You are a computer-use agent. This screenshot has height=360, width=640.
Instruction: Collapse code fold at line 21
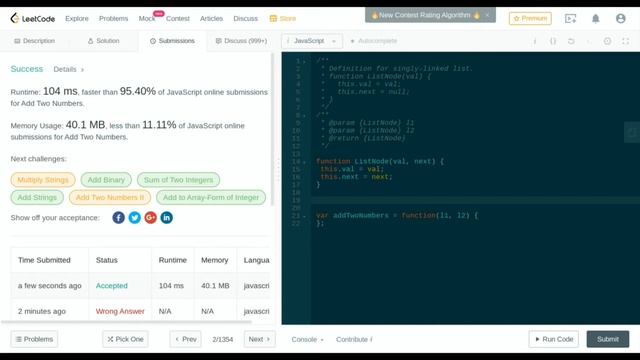pyautogui.click(x=304, y=216)
